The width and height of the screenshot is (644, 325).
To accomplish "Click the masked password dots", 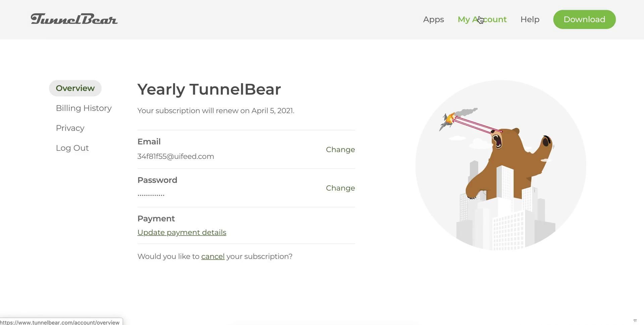I will coord(151,195).
